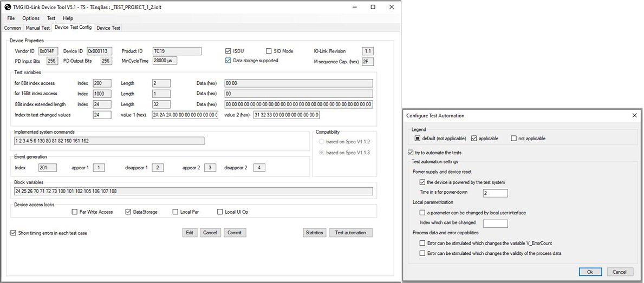Click 8Bit index extended length Data field
This screenshot has height=283, width=644.
[x=298, y=104]
